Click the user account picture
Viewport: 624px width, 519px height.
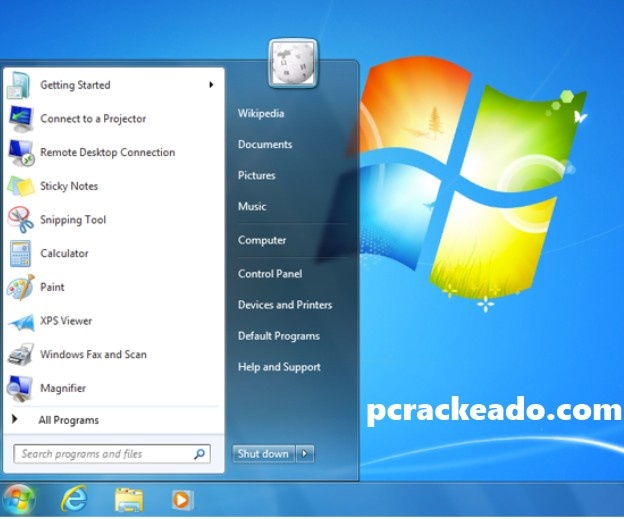293,63
